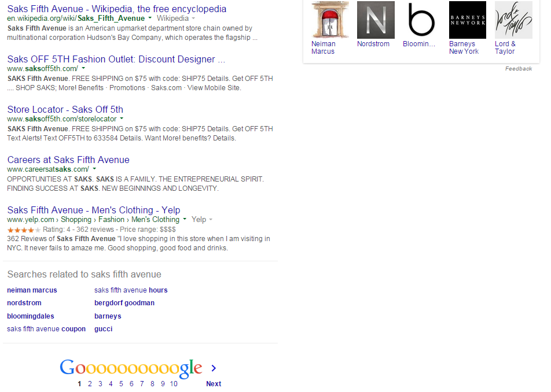Click the blue next-page chevron arrow

coord(214,368)
